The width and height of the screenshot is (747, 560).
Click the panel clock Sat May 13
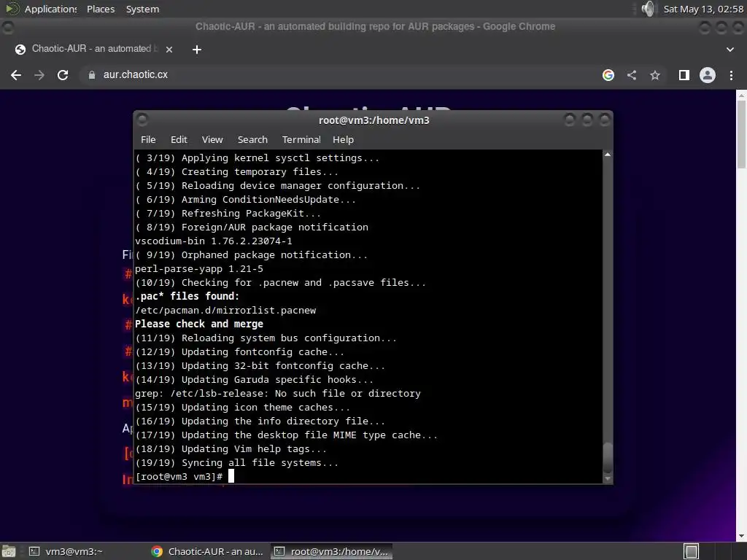point(703,9)
